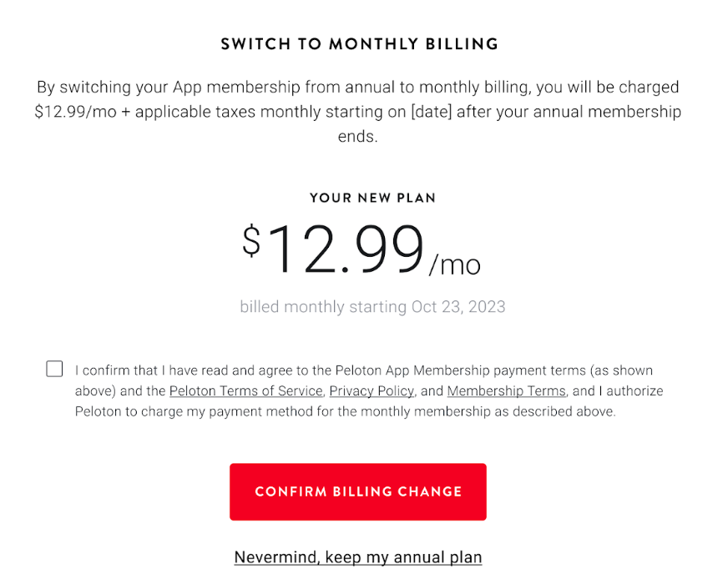728x579 pixels.
Task: Open the Membership Terms link
Action: click(x=506, y=390)
